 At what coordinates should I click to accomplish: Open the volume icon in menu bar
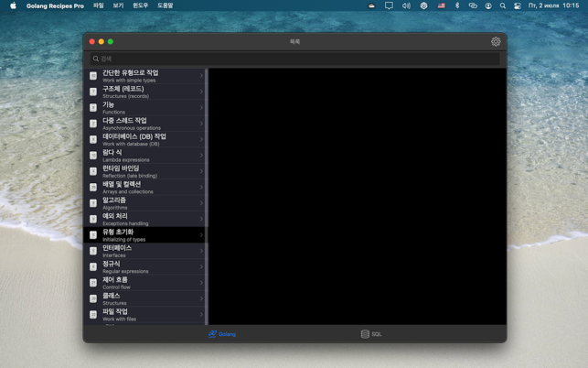(x=406, y=5)
